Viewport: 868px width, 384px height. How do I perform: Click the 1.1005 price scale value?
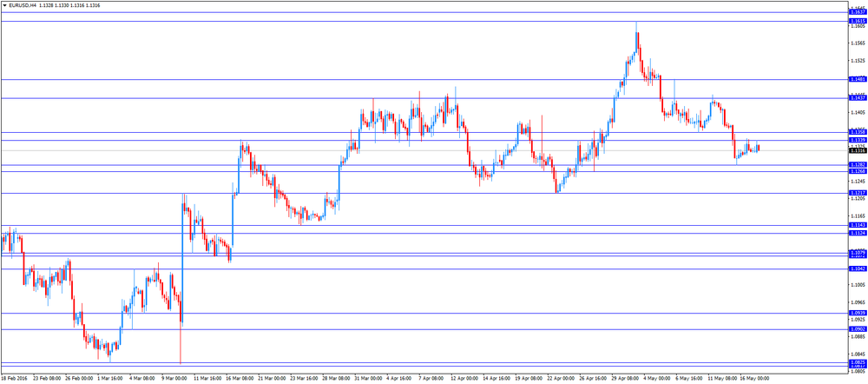tap(857, 285)
